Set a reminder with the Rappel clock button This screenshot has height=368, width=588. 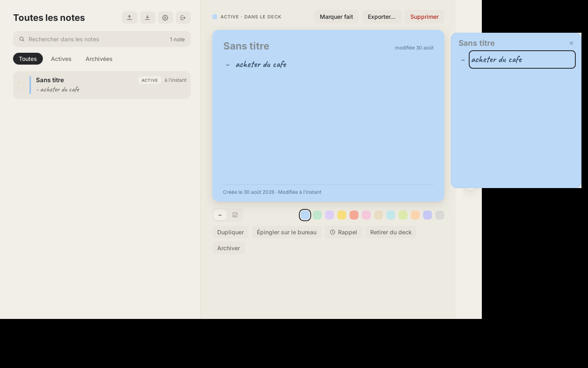coord(343,232)
